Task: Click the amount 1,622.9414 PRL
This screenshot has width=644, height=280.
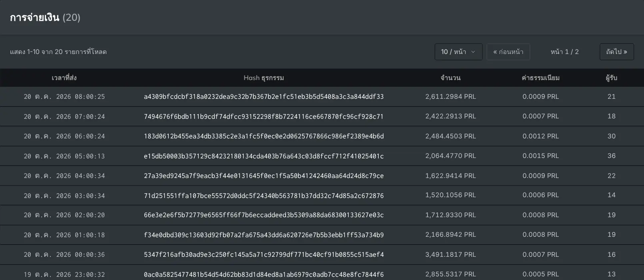Action: tap(451, 176)
